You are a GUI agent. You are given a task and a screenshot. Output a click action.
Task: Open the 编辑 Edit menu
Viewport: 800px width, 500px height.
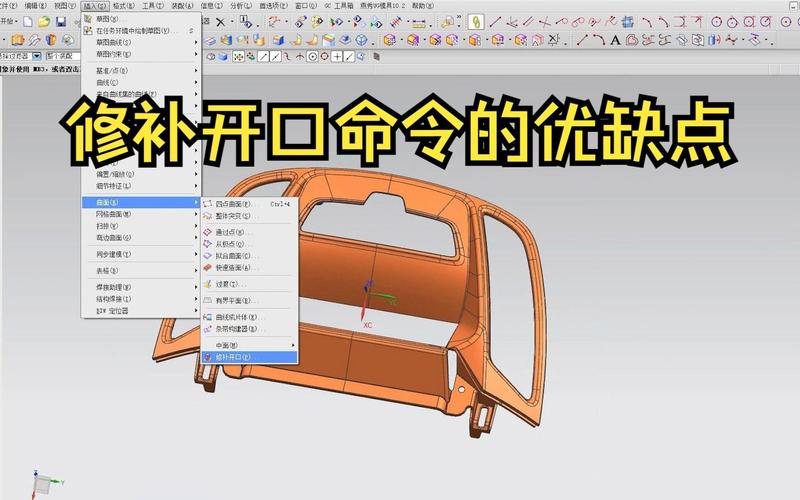(x=35, y=6)
